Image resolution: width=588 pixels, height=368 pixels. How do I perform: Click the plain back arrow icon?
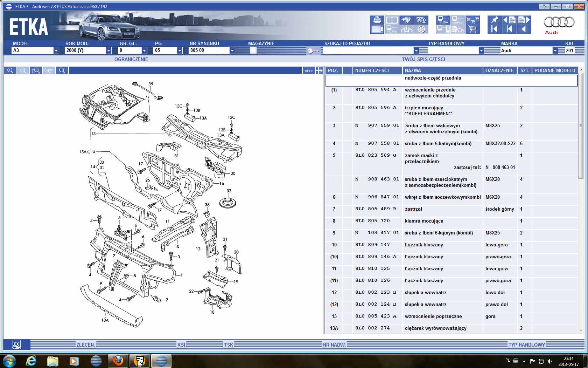tap(524, 29)
